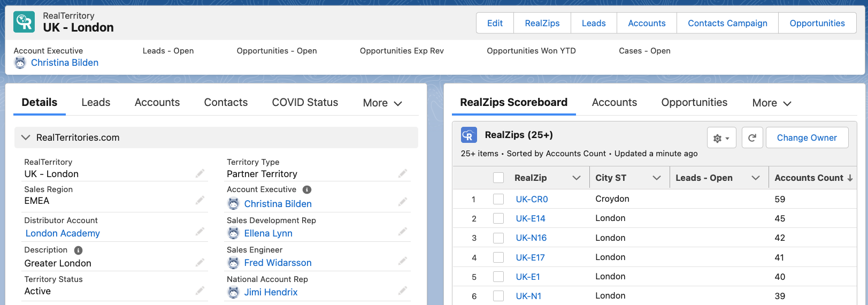Screen dimensions: 868x305
Task: Click the pencil icon next to Territory Status
Action: point(200,291)
